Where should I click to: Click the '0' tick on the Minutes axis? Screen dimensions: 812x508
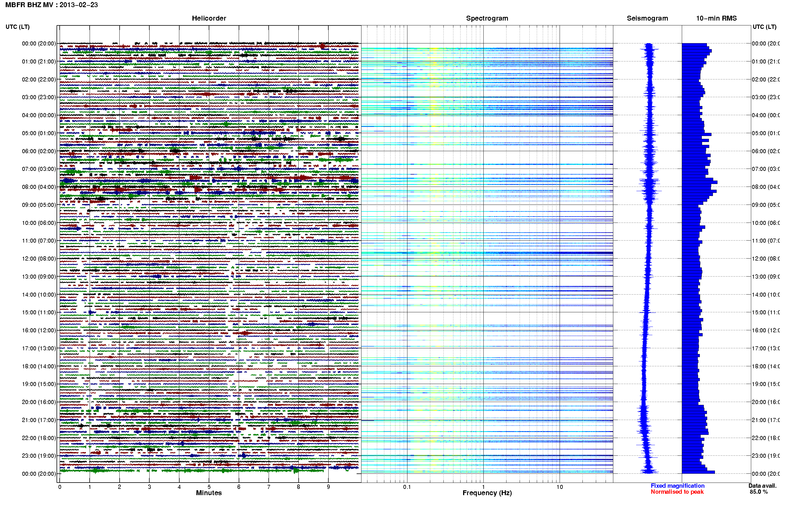pyautogui.click(x=60, y=487)
